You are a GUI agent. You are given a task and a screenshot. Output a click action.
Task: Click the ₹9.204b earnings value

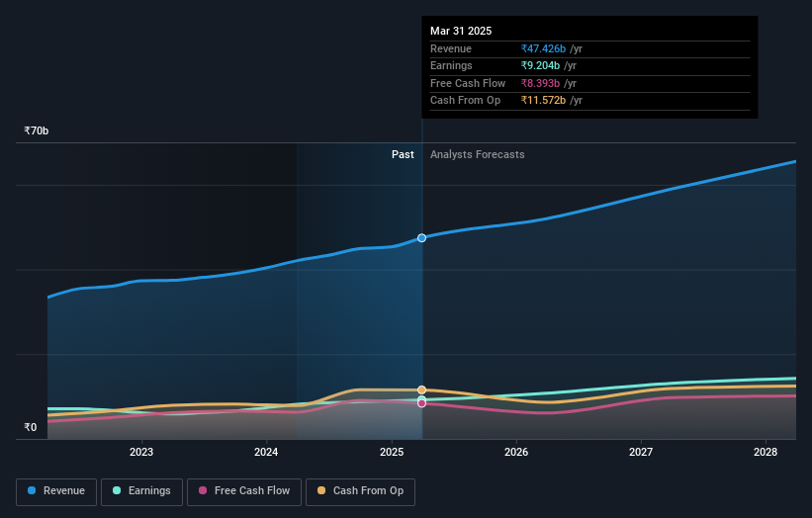pos(540,65)
